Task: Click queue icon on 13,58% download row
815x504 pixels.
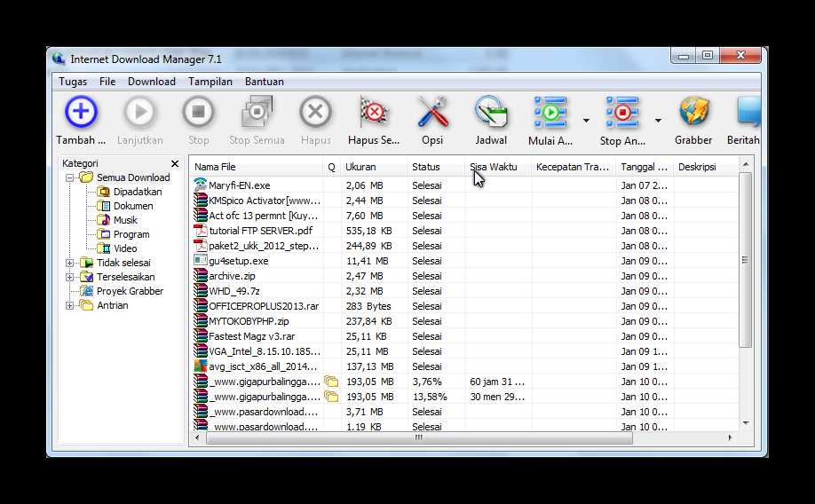Action: point(331,397)
